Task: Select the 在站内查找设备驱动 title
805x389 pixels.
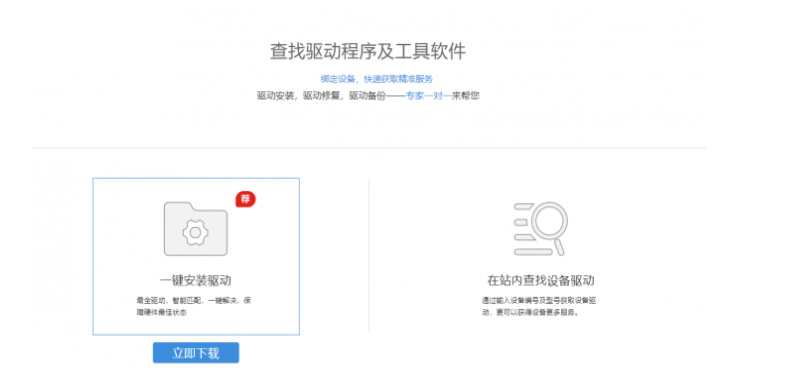Action: [x=541, y=281]
